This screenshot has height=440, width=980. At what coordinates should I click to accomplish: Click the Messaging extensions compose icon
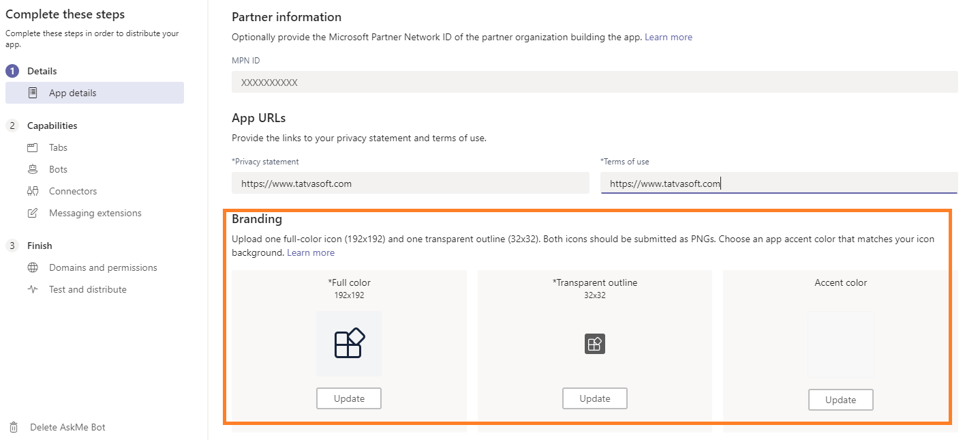point(33,213)
